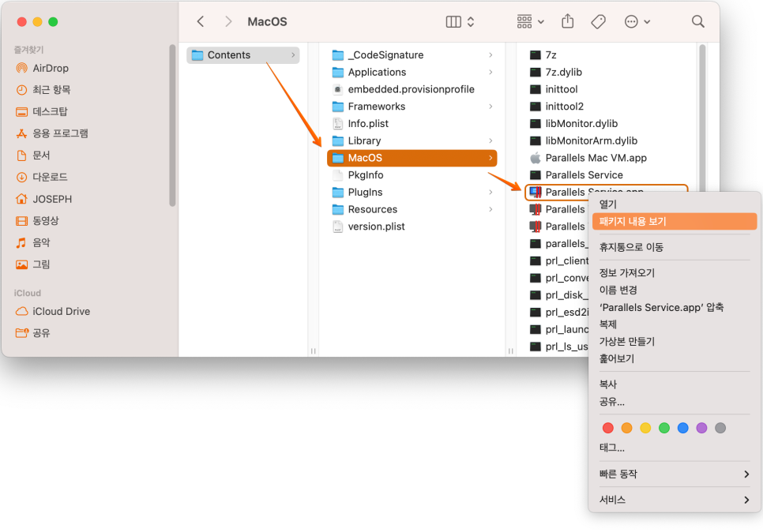Select AirDrop in the sidebar

(43, 68)
